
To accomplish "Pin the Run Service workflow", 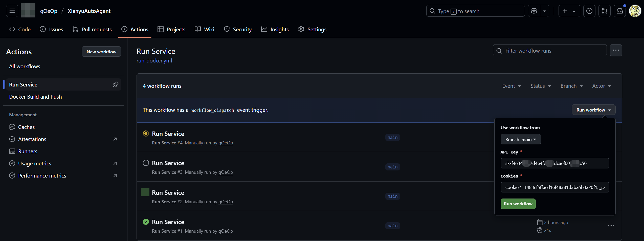I will 116,84.
